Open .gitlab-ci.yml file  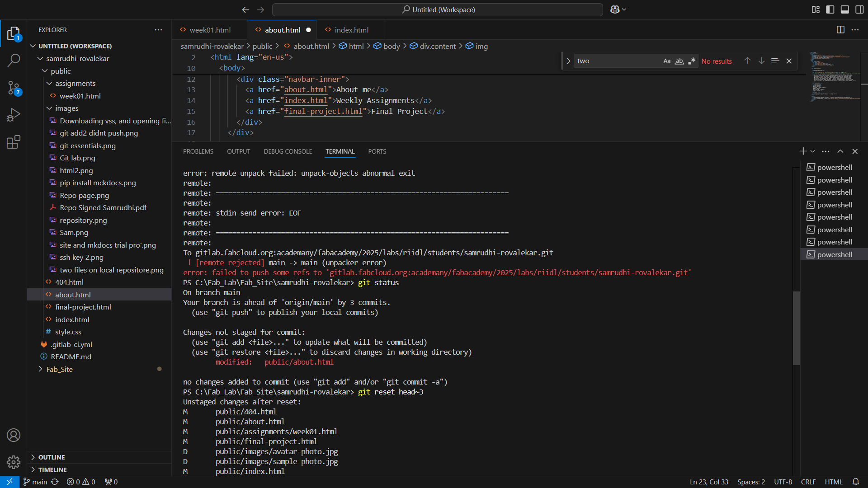(x=99, y=344)
